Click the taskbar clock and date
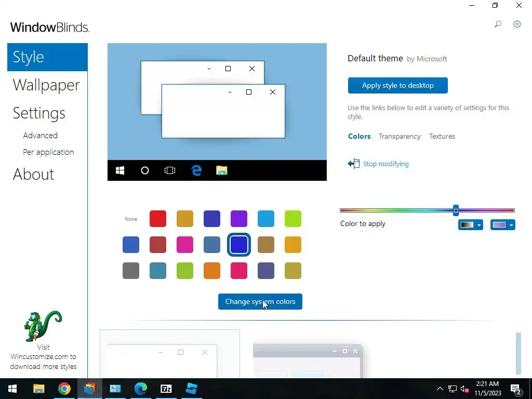 pyautogui.click(x=487, y=389)
